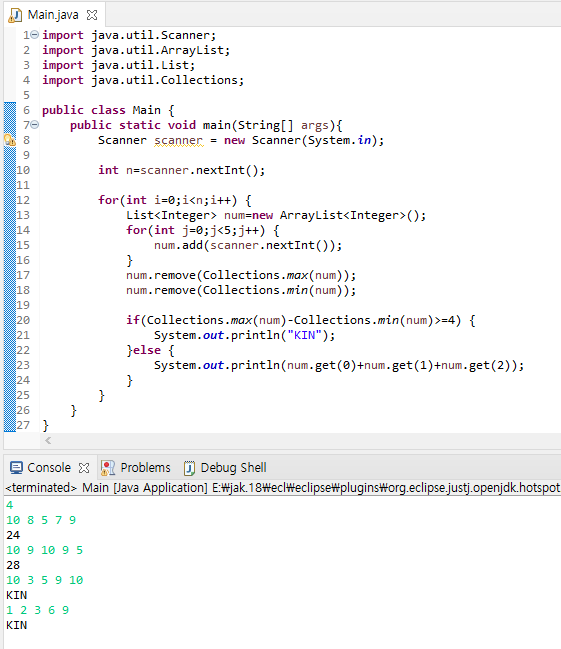Image resolution: width=561 pixels, height=649 pixels.
Task: Click the Debug Shell icon
Action: pos(189,468)
